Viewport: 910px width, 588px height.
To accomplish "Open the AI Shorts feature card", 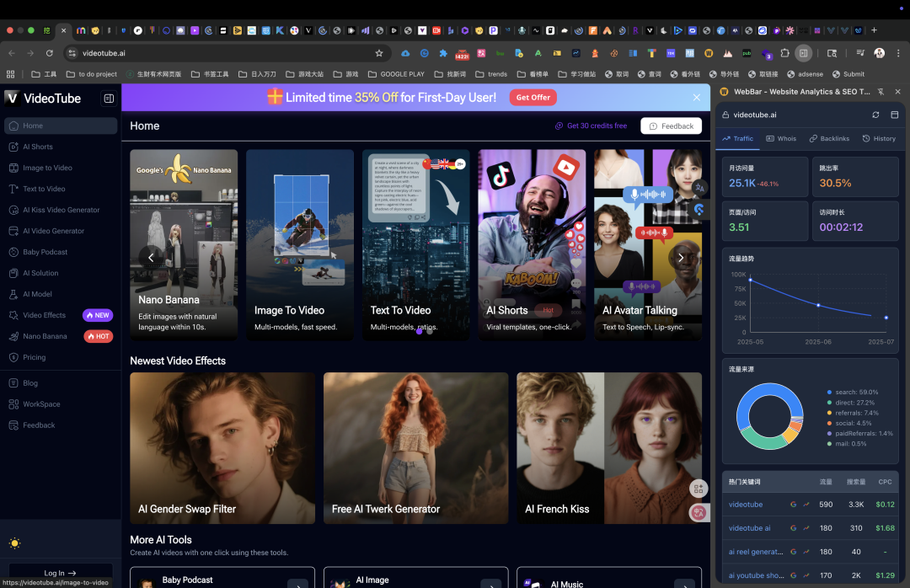I will [x=532, y=244].
